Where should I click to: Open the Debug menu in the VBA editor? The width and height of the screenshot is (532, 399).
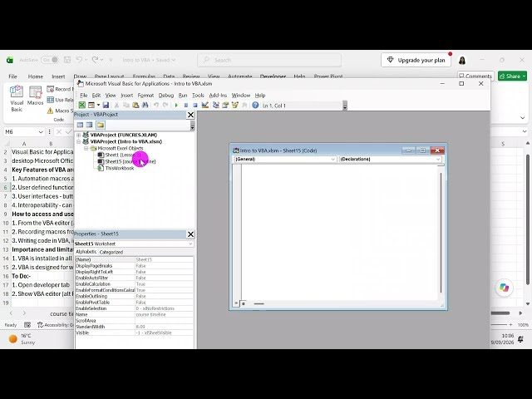[166, 96]
